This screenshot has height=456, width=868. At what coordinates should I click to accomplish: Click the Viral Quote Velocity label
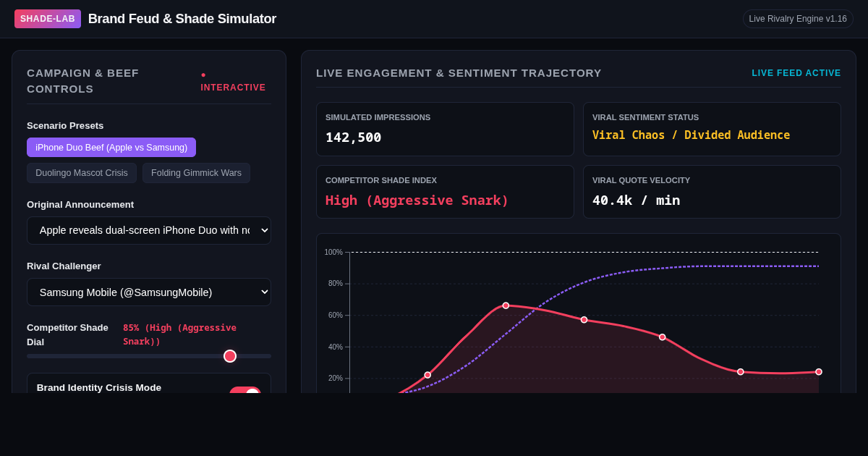tap(641, 180)
